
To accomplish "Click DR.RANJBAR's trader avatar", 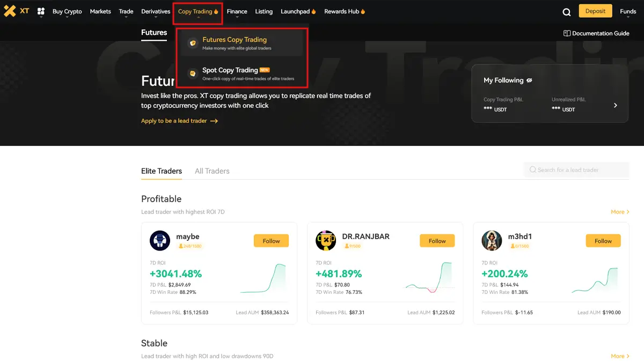I will pos(326,241).
